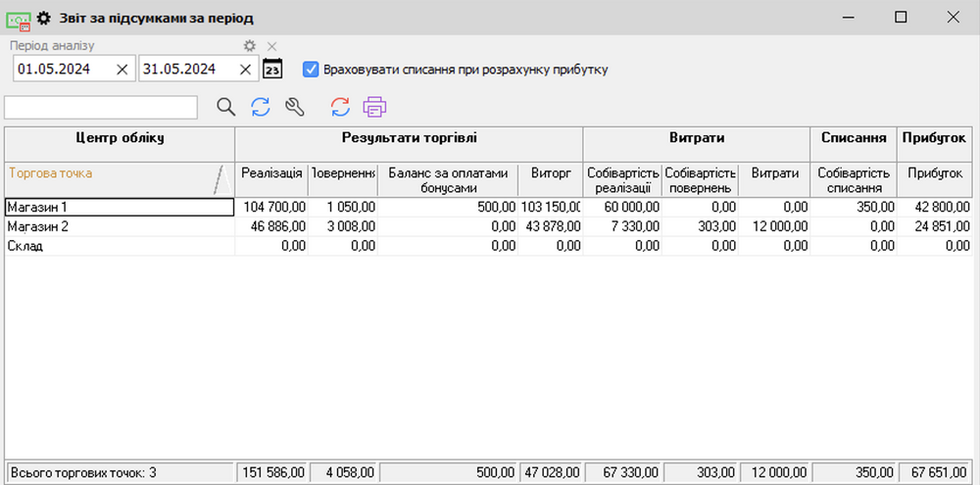980x485 pixels.
Task: Sort by 'Торгова точка' column header
Action: coord(108,173)
